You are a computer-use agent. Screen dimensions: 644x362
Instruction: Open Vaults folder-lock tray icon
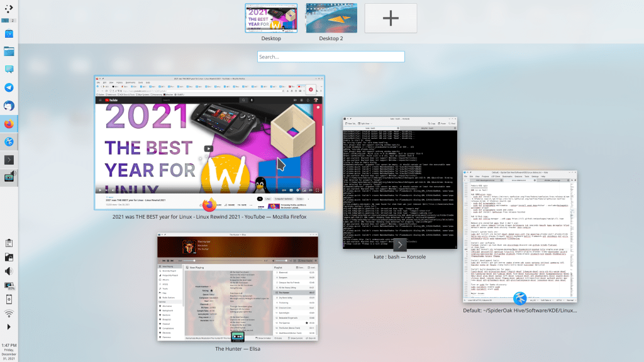point(9,257)
